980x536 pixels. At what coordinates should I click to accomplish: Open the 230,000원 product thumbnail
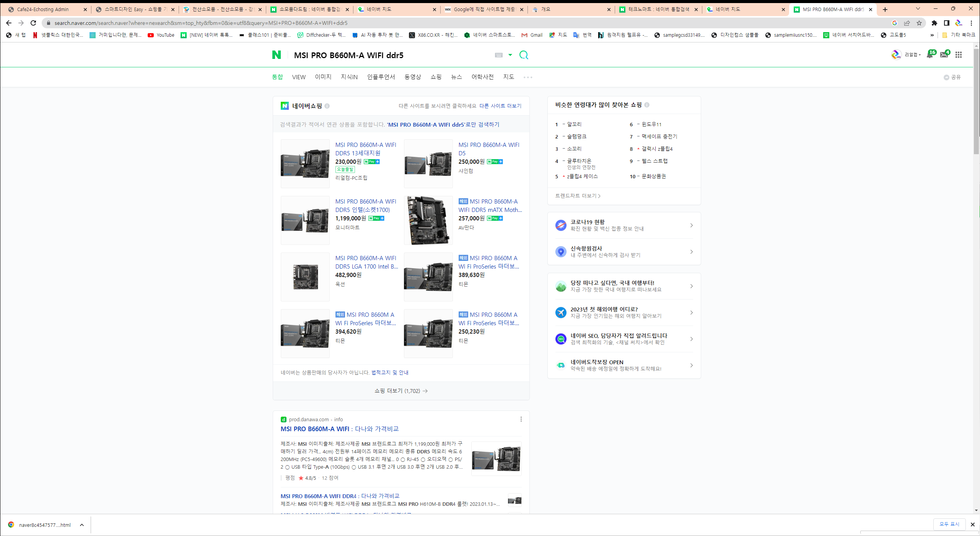tap(305, 164)
